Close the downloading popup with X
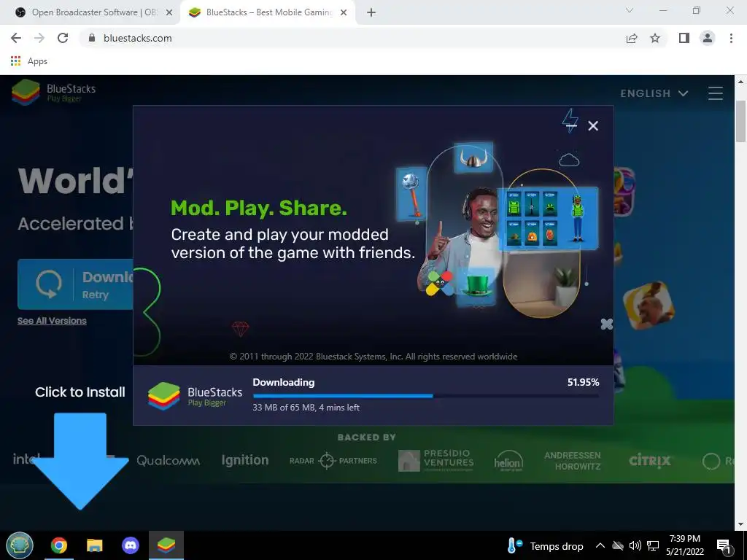Image resolution: width=747 pixels, height=560 pixels. click(x=593, y=125)
